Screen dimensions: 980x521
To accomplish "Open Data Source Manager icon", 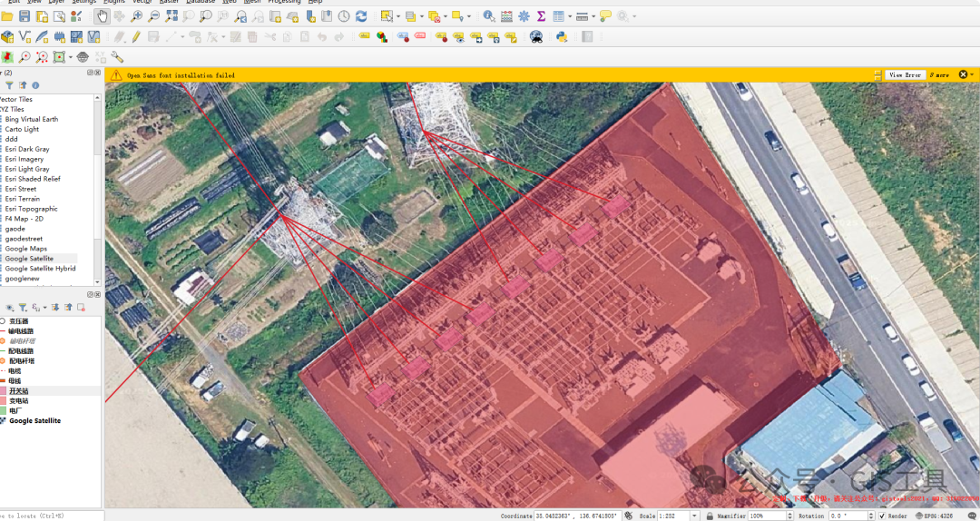I will pos(7,37).
